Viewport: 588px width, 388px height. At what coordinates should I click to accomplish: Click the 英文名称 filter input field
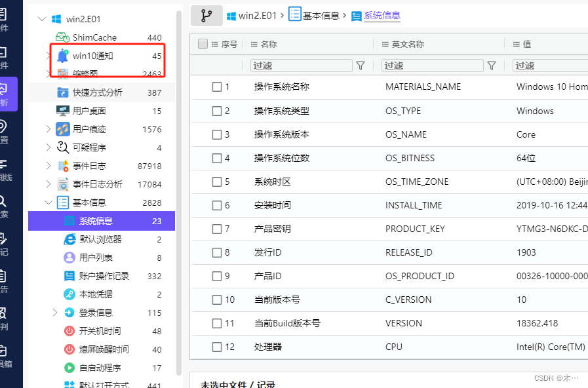point(433,66)
